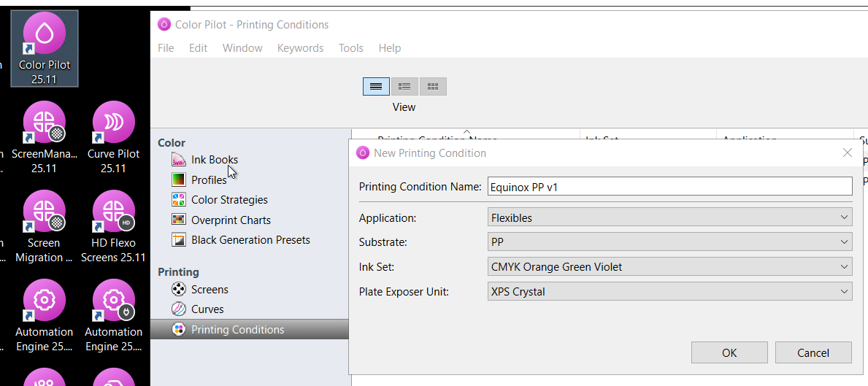The height and width of the screenshot is (386, 868).
Task: Open the Application dropdown showing Flexibles
Action: pyautogui.click(x=670, y=218)
